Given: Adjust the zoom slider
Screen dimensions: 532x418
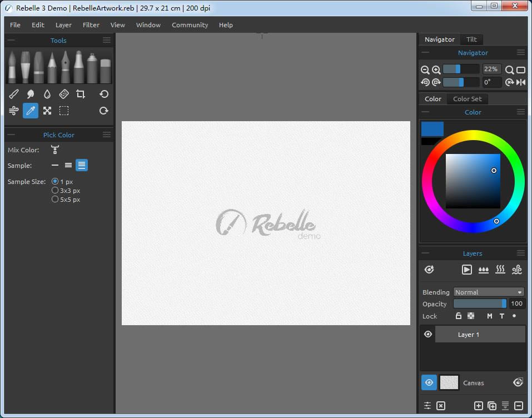Looking at the screenshot, I should point(461,69).
